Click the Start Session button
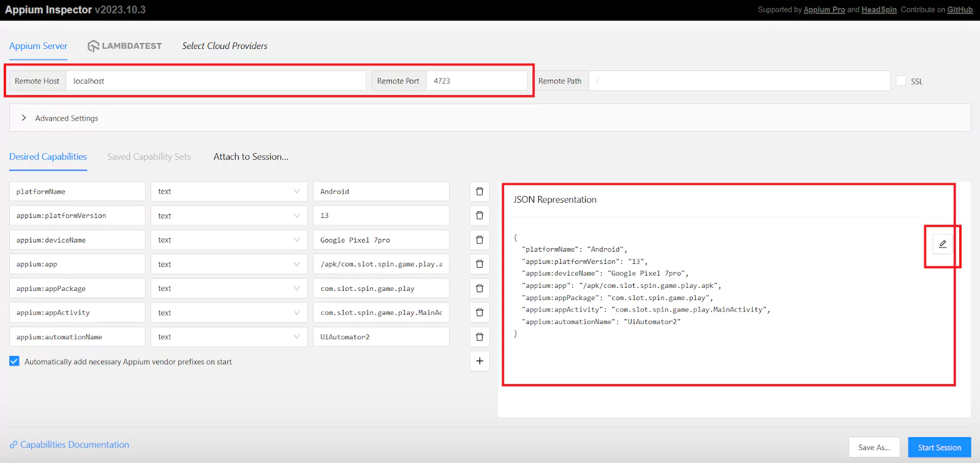The width and height of the screenshot is (980, 463). point(940,448)
